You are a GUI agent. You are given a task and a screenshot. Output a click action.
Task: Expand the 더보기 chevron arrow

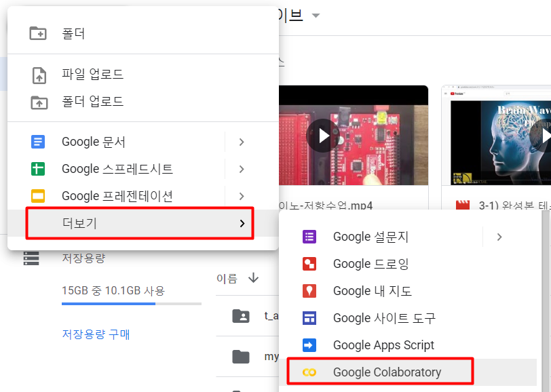[242, 223]
